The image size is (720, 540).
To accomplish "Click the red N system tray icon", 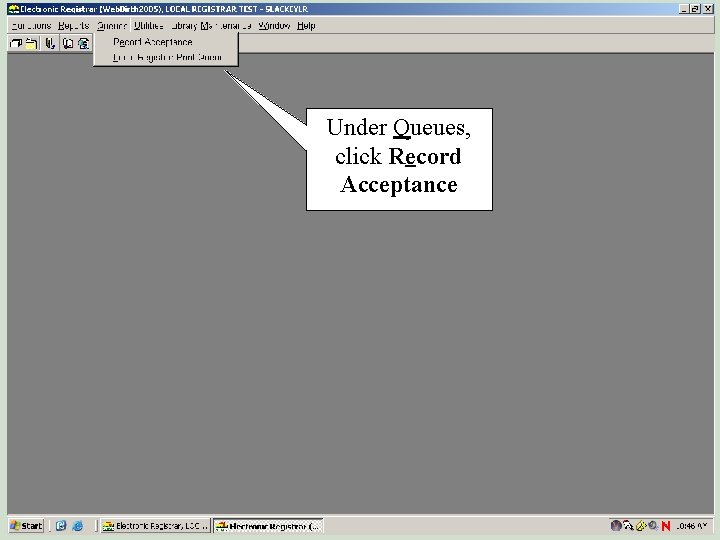I will (666, 526).
